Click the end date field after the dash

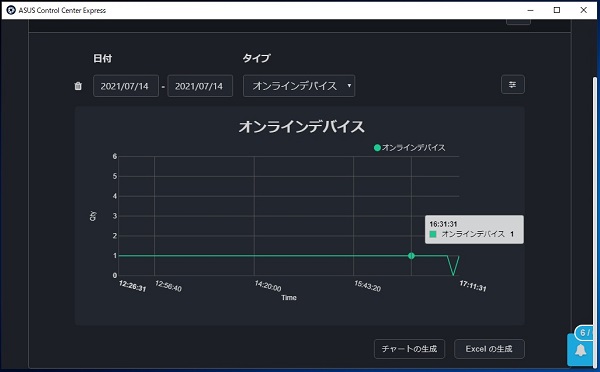(x=200, y=86)
